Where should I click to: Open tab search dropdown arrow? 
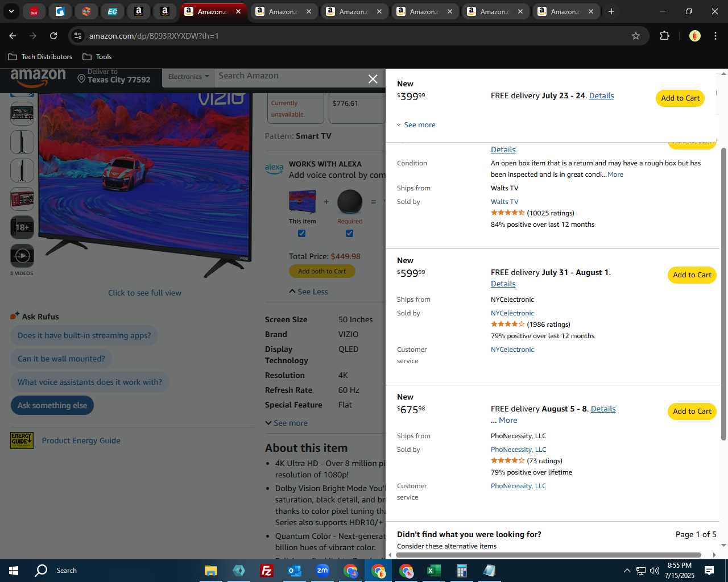[x=11, y=11]
